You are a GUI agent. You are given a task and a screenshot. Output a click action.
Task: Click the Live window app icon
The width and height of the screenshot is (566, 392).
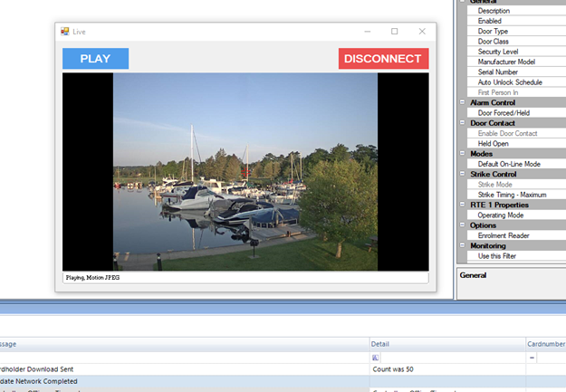65,32
